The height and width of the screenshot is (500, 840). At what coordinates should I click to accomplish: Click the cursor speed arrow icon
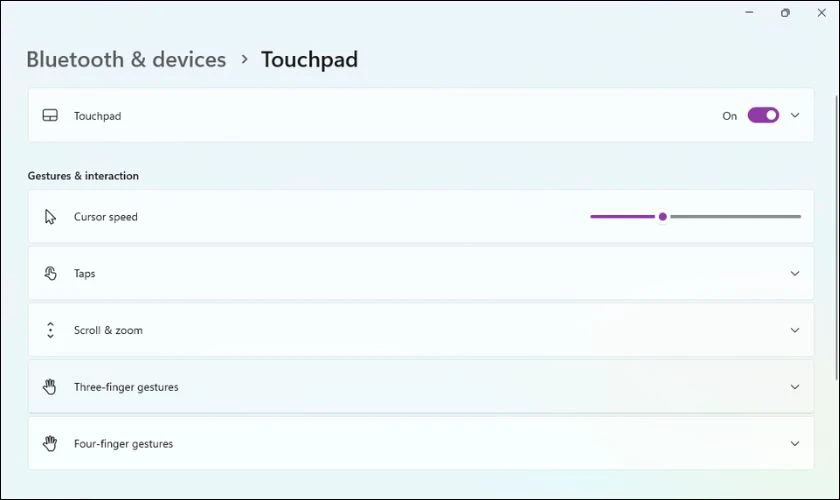tap(50, 217)
